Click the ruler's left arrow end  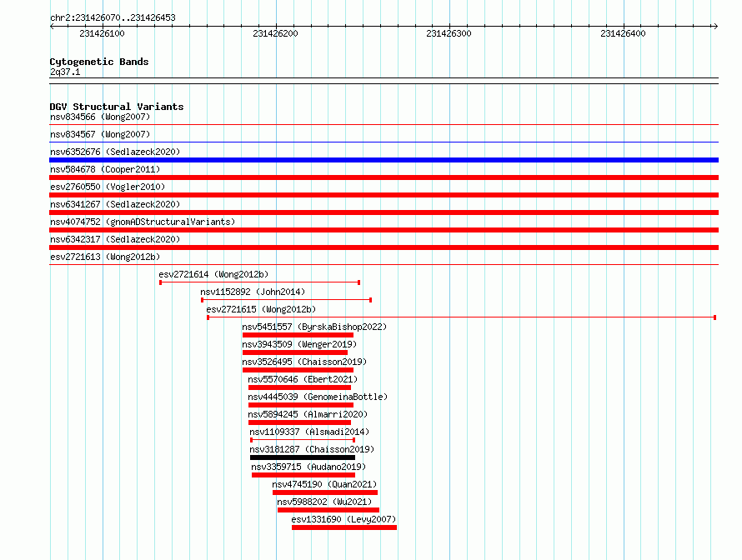pyautogui.click(x=52, y=26)
